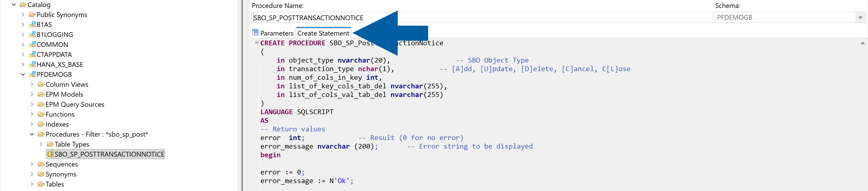Open the Schema PFDEMOGB dropdown
Viewport: 868px width, 191px height.
(x=860, y=18)
